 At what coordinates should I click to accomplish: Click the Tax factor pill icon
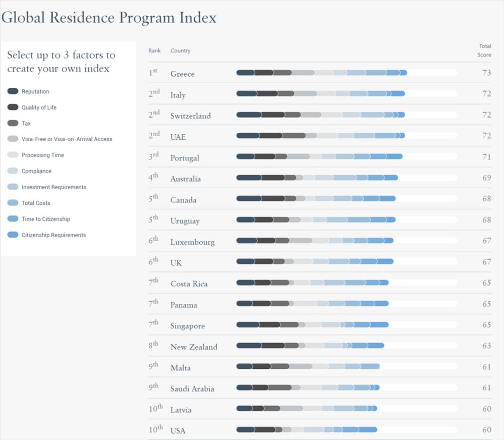pos(14,123)
